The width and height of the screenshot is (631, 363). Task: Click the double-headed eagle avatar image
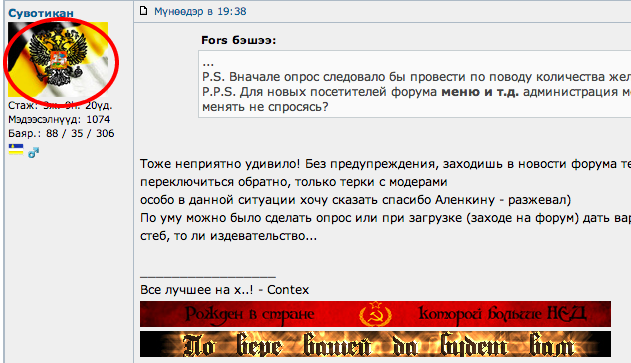58,59
